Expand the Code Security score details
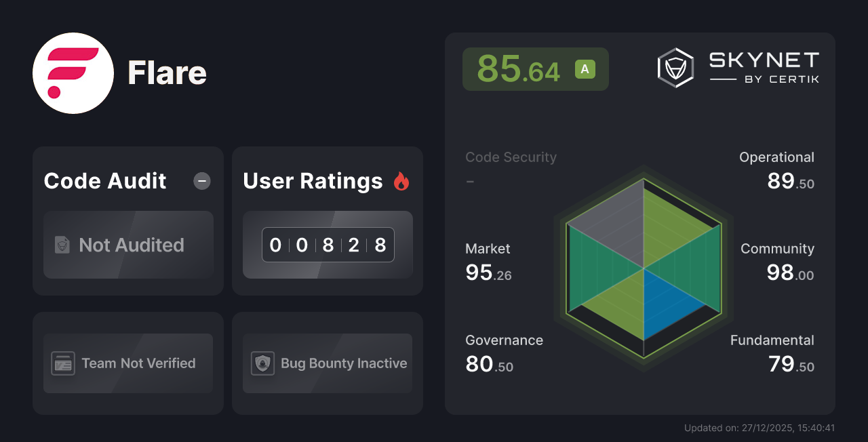Image resolution: width=868 pixels, height=442 pixels. (x=510, y=168)
